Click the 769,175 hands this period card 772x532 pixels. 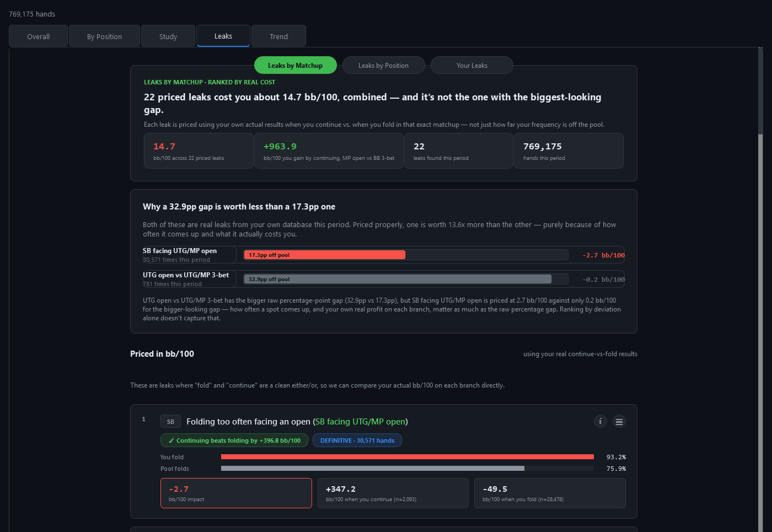click(x=569, y=151)
